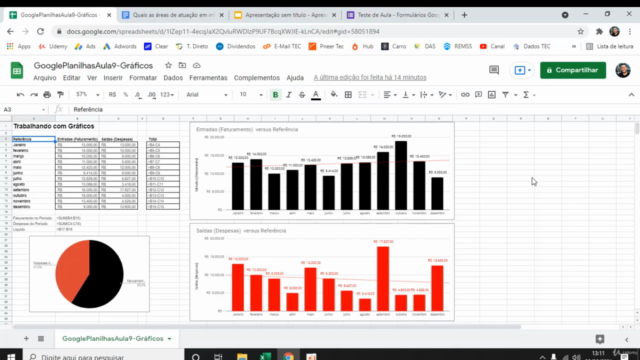This screenshot has height=360, width=640.
Task: Star the document title
Action: pos(168,65)
